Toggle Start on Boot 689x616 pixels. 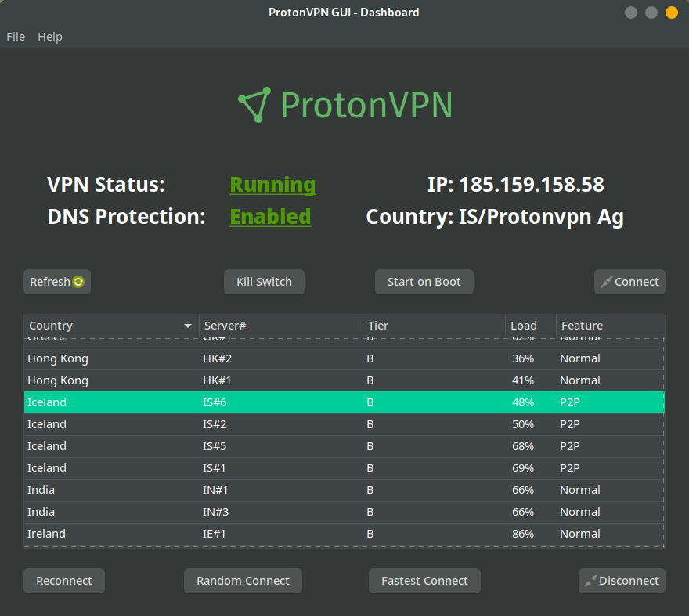pos(424,281)
